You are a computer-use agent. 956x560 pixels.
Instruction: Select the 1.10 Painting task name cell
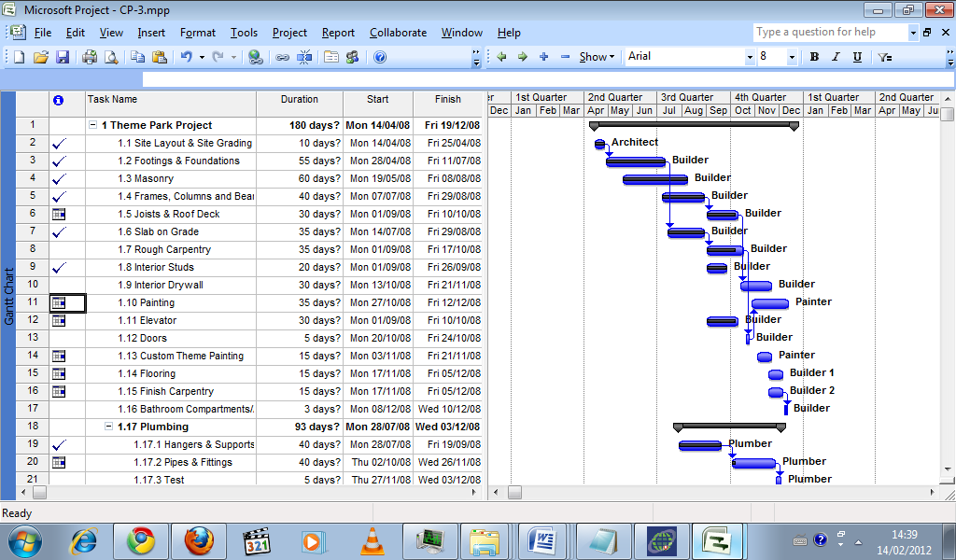[x=170, y=302]
